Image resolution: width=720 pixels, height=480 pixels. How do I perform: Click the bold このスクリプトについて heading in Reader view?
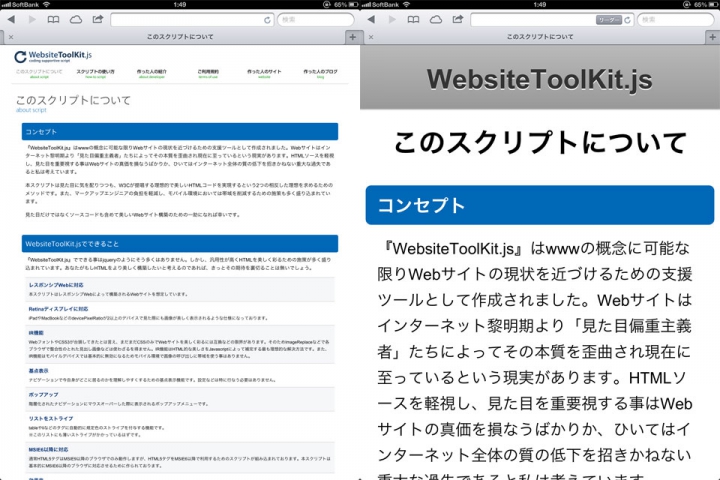[540, 142]
